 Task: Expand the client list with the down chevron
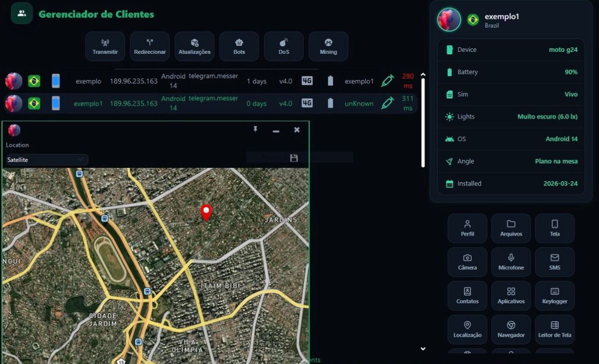[423, 348]
